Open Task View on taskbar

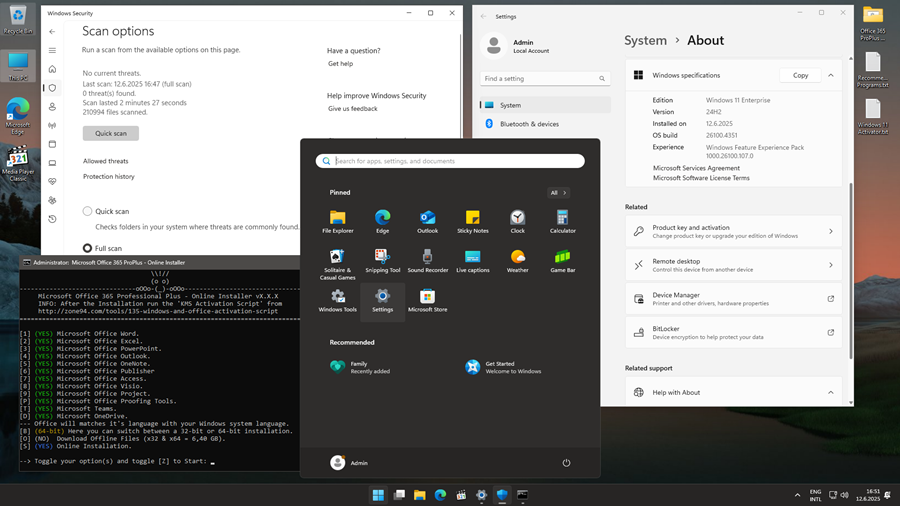(x=399, y=495)
